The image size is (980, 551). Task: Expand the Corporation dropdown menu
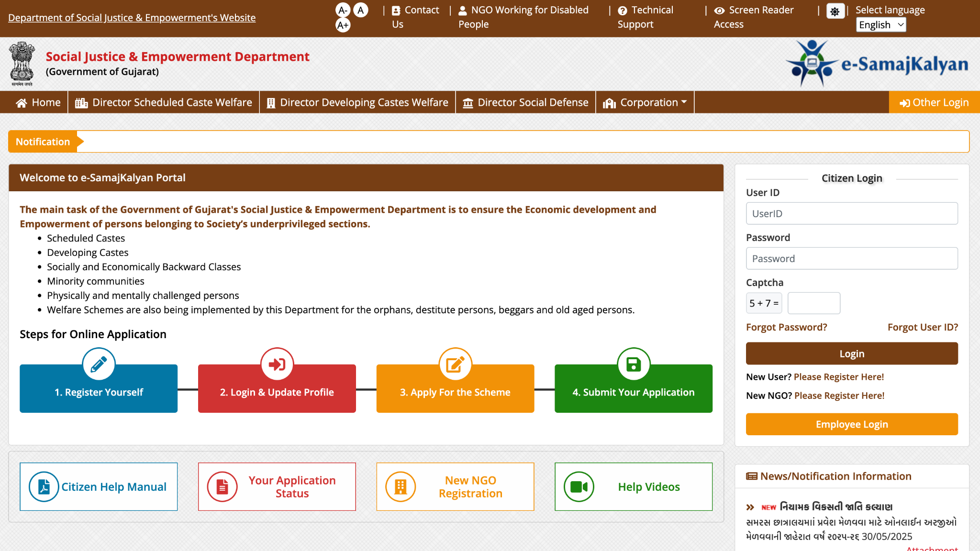(x=645, y=102)
